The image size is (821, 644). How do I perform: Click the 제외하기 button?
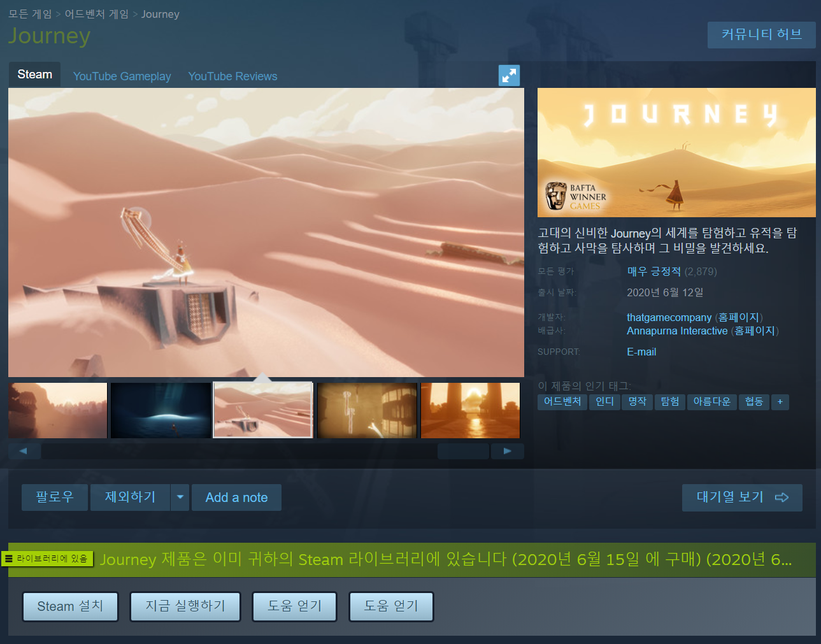coord(130,497)
